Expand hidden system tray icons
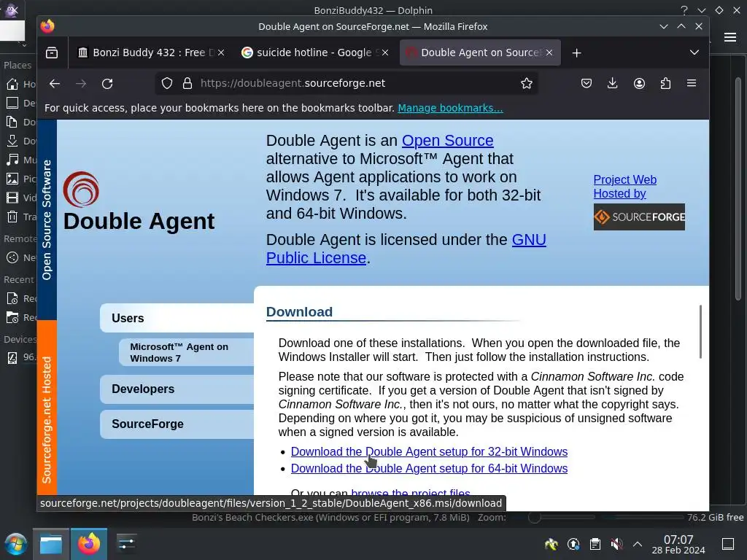This screenshot has width=747, height=560. point(638,544)
